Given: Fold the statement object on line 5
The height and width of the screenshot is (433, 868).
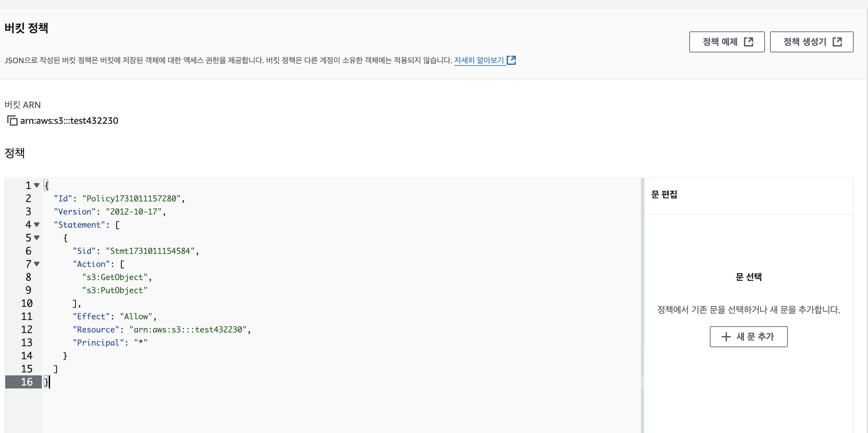Looking at the screenshot, I should coord(37,238).
